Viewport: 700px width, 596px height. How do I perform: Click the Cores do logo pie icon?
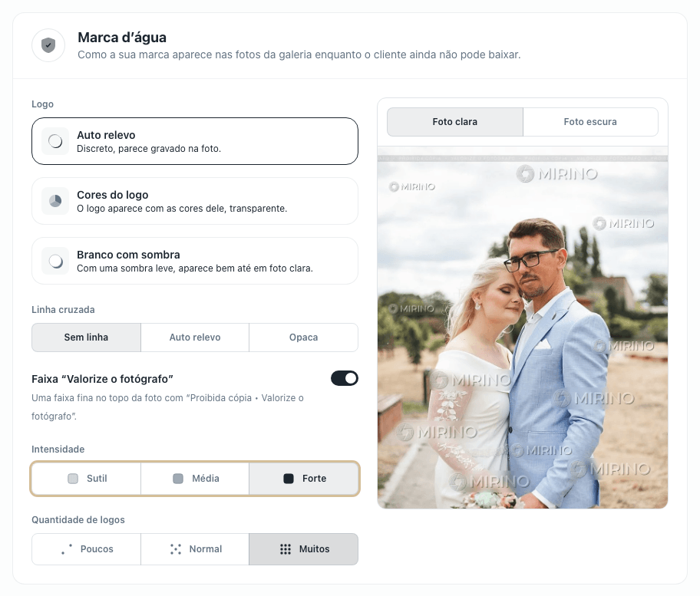tap(55, 201)
